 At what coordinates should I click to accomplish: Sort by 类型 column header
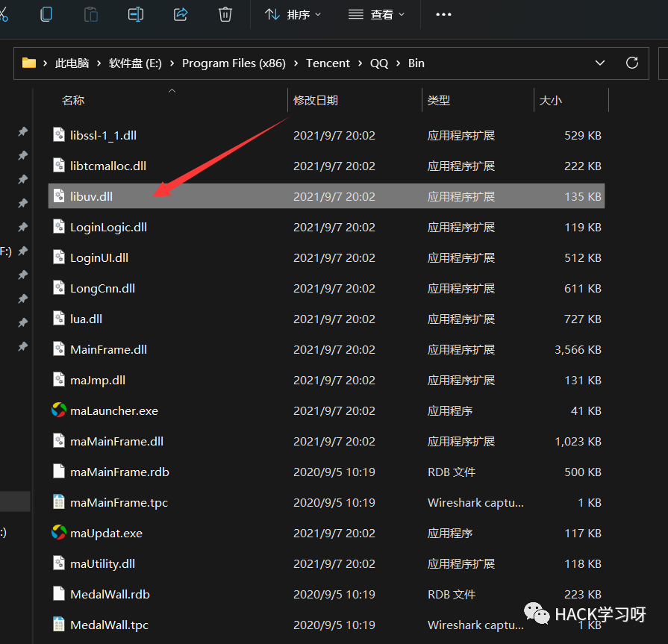439,101
